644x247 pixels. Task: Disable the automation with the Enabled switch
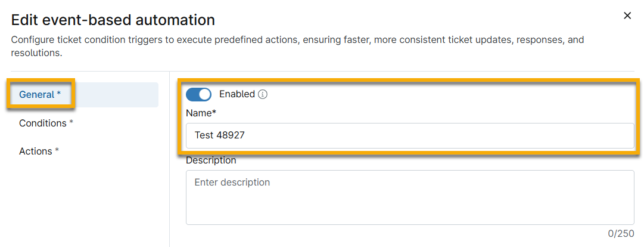(198, 94)
